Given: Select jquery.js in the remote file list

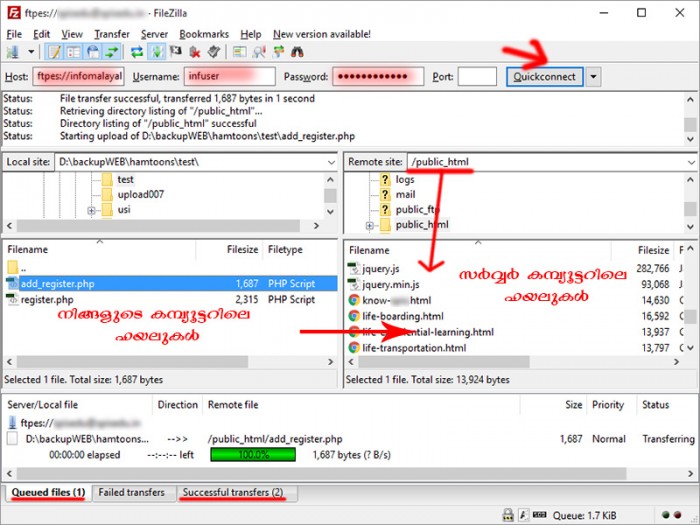Looking at the screenshot, I should pos(380,269).
